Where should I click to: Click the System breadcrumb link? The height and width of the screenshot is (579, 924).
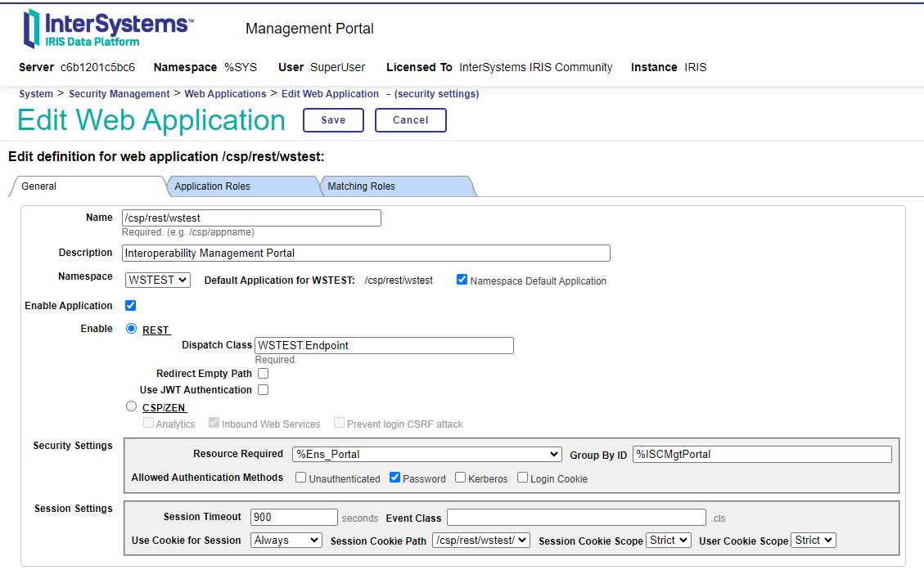[x=36, y=94]
